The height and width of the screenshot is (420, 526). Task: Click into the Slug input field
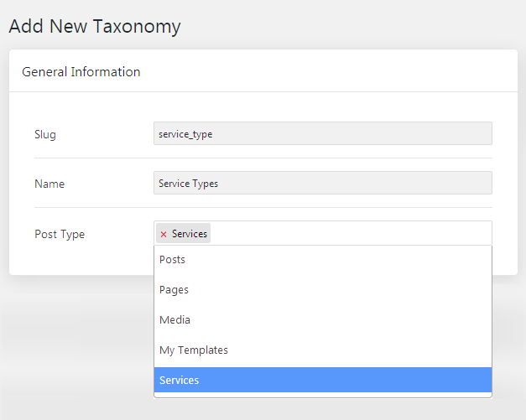[x=323, y=133]
